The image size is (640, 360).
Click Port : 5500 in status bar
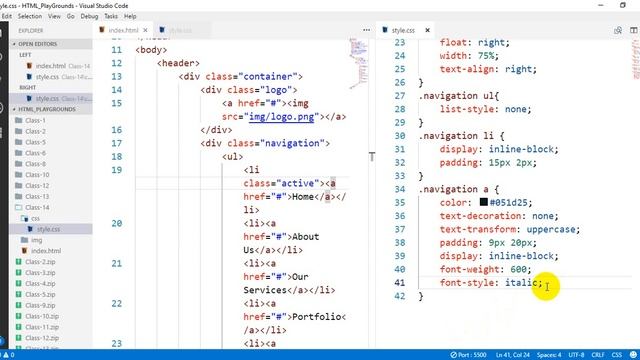[468, 355]
